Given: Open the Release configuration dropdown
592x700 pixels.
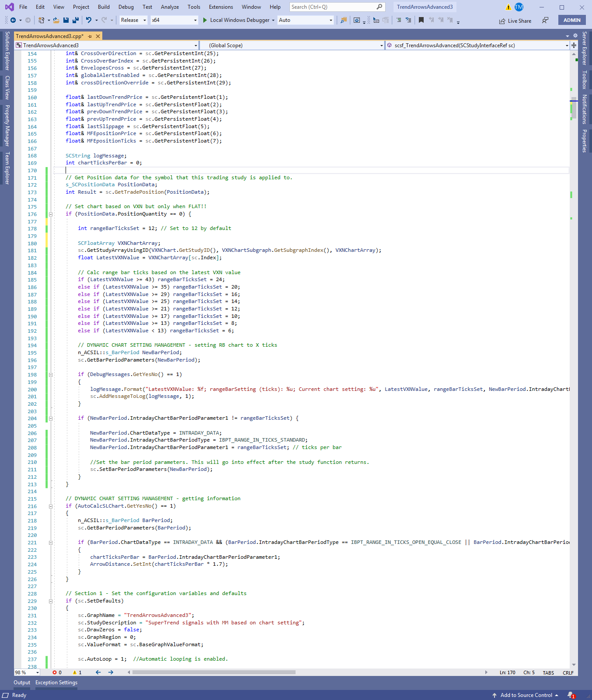Looking at the screenshot, I should [133, 20].
